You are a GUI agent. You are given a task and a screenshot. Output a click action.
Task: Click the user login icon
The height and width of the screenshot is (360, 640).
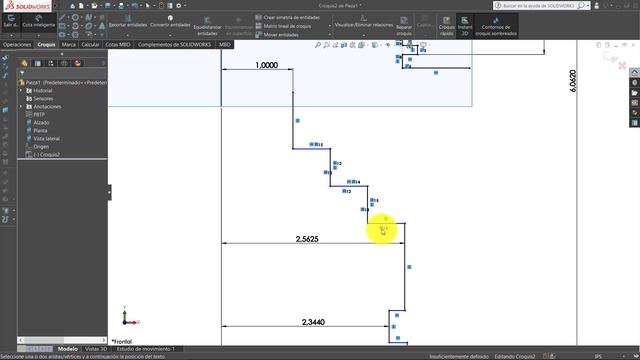click(597, 6)
